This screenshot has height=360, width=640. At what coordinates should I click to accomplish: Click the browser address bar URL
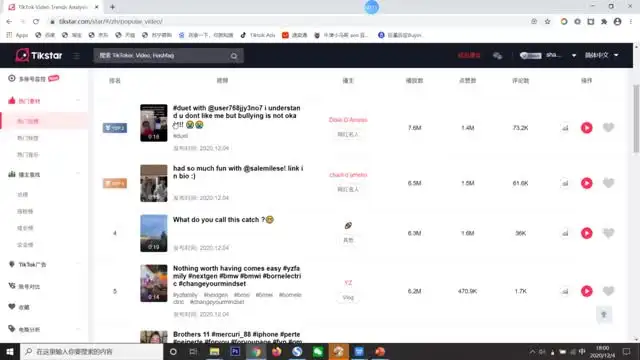click(111, 21)
